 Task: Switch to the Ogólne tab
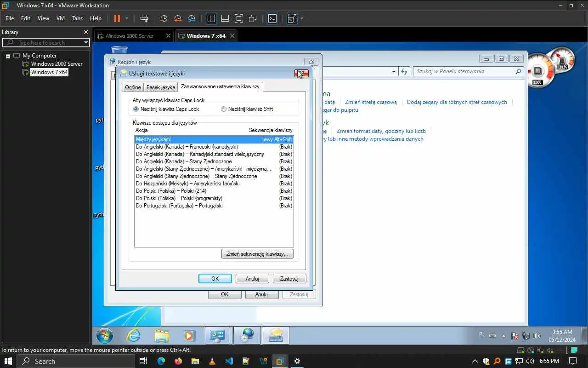tap(133, 87)
